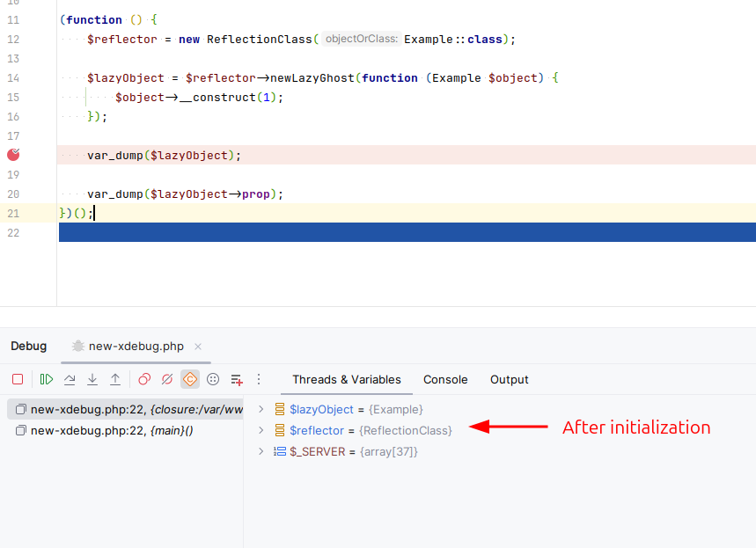This screenshot has height=548, width=756.
Task: Click the Step Out icon
Action: [x=115, y=379]
